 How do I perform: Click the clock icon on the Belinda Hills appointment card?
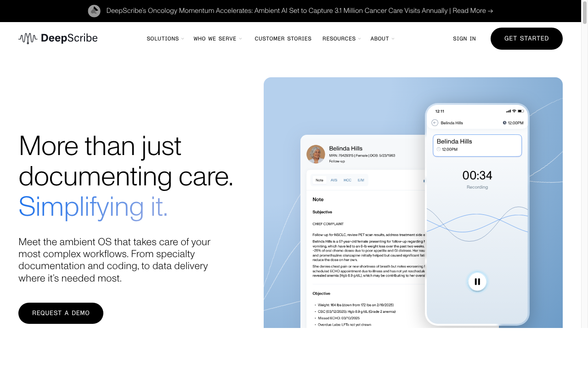pos(439,149)
